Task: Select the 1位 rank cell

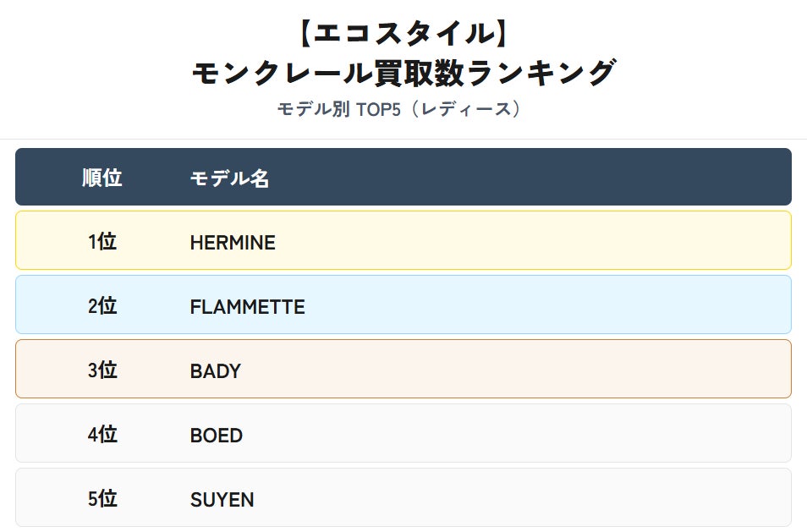Action: pyautogui.click(x=102, y=242)
